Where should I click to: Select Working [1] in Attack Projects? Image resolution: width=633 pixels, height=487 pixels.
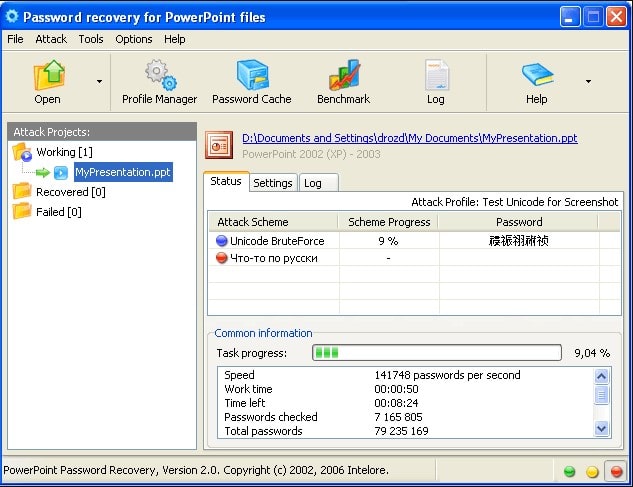65,152
